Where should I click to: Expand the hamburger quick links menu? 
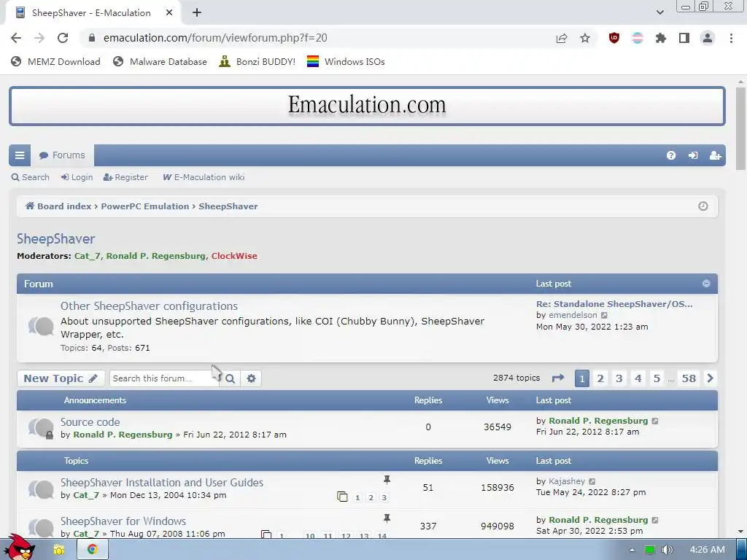point(20,155)
